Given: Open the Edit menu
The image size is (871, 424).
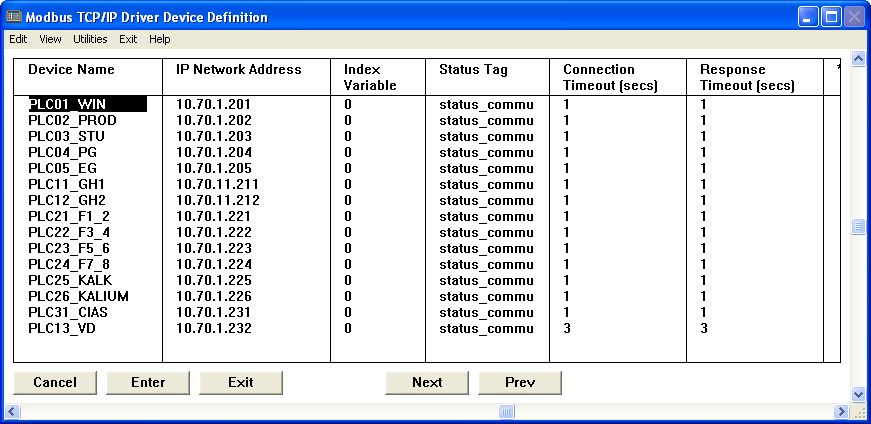Looking at the screenshot, I should point(18,39).
